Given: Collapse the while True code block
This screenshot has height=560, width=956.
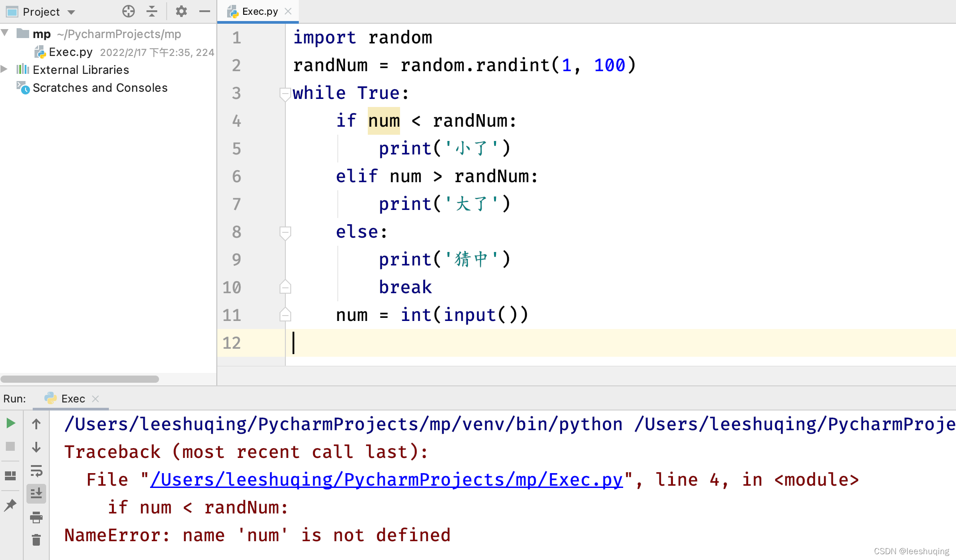Looking at the screenshot, I should pos(285,94).
